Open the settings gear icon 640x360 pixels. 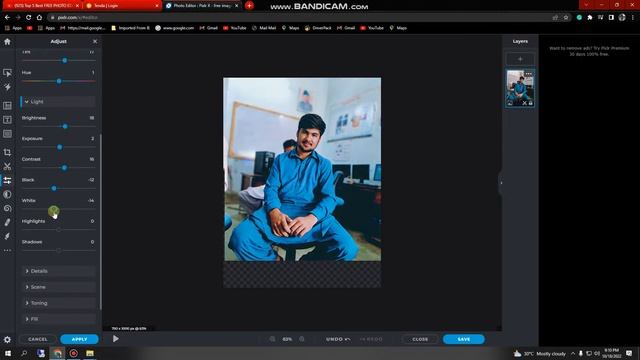click(x=7, y=340)
